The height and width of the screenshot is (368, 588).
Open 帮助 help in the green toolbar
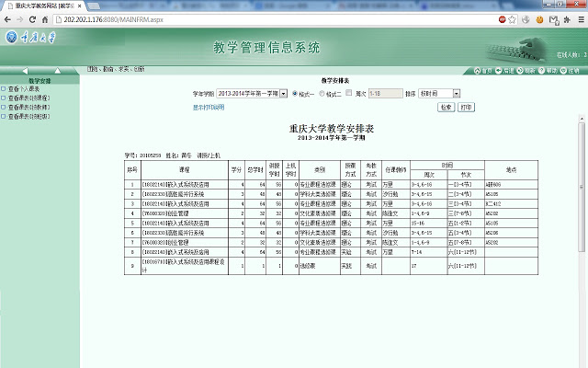548,71
